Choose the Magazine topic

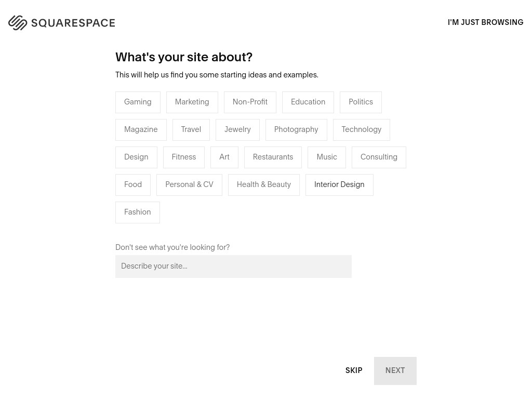tap(141, 129)
